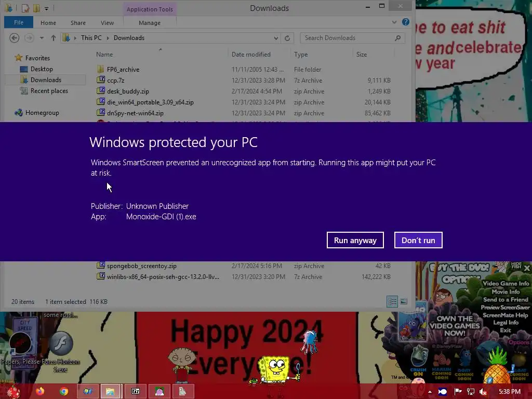The width and height of the screenshot is (532, 399).
Task: Click the Back arrow in Explorer
Action: coord(14,38)
